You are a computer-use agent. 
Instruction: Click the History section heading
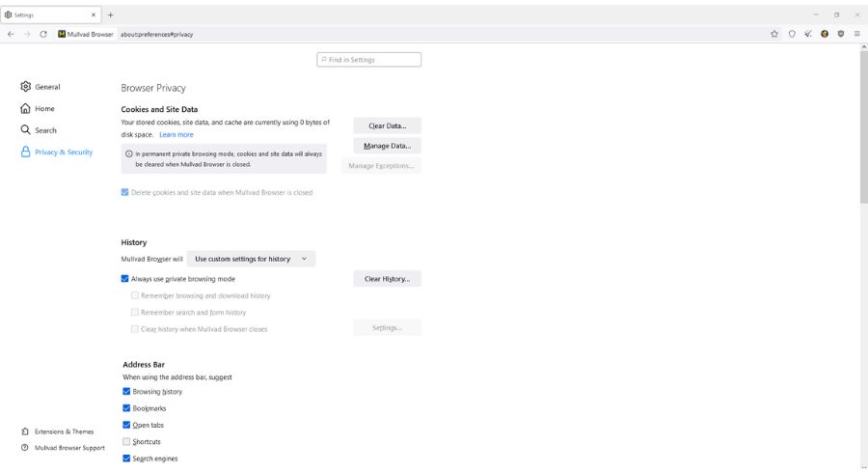click(x=134, y=242)
